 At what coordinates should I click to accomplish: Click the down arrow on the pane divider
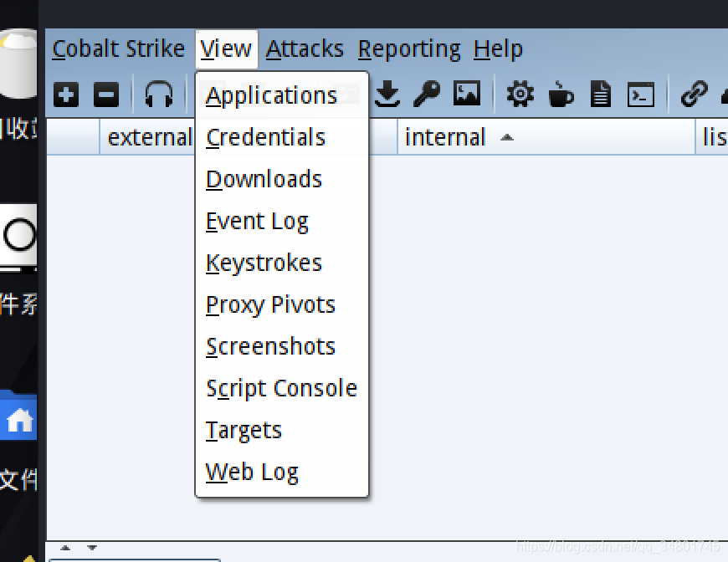[92, 548]
